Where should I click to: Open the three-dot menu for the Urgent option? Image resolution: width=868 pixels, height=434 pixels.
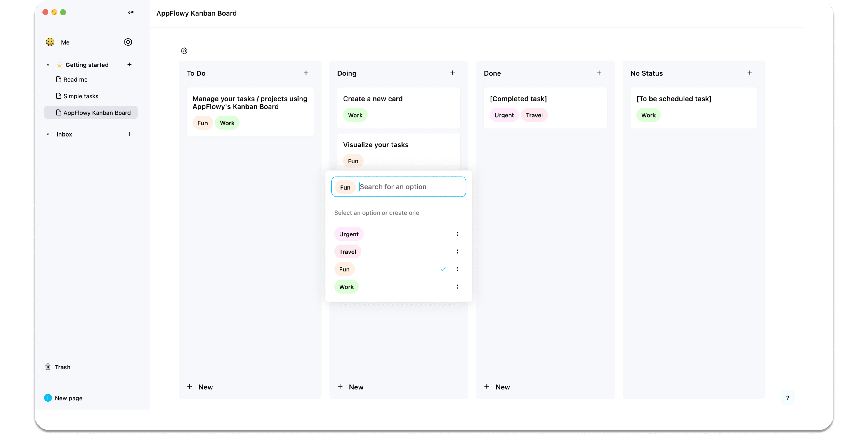click(457, 234)
